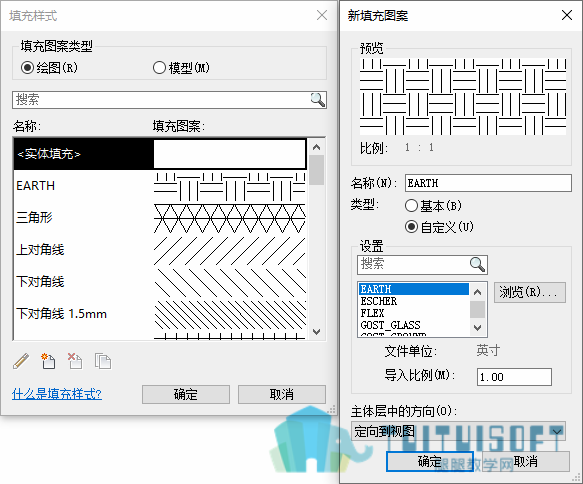583x484 pixels.
Task: Click up arrow of custom pattern list
Action: 478,292
